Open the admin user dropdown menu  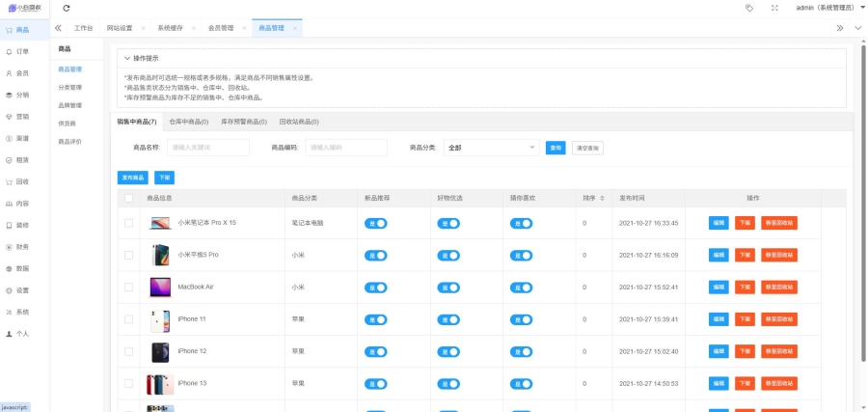[x=829, y=8]
